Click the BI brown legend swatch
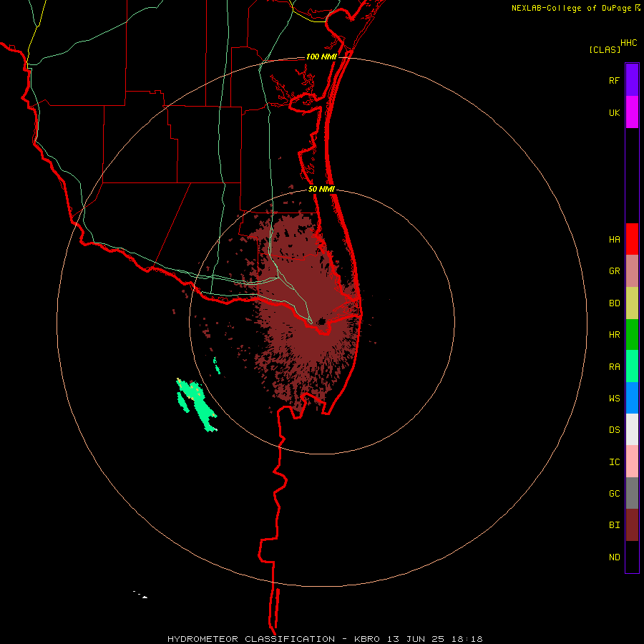The image size is (644, 644). (632, 525)
